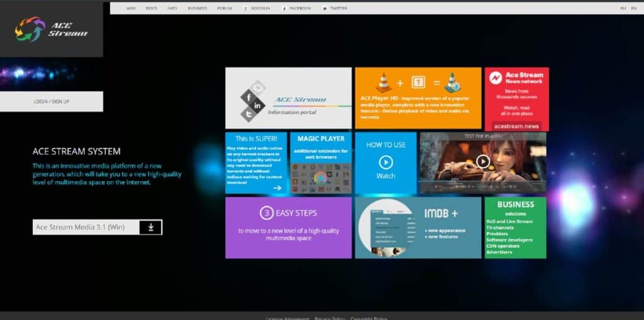This screenshot has width=644, height=320.
Task: Click the video seek bar in the Test the Player tile
Action: coord(483,181)
